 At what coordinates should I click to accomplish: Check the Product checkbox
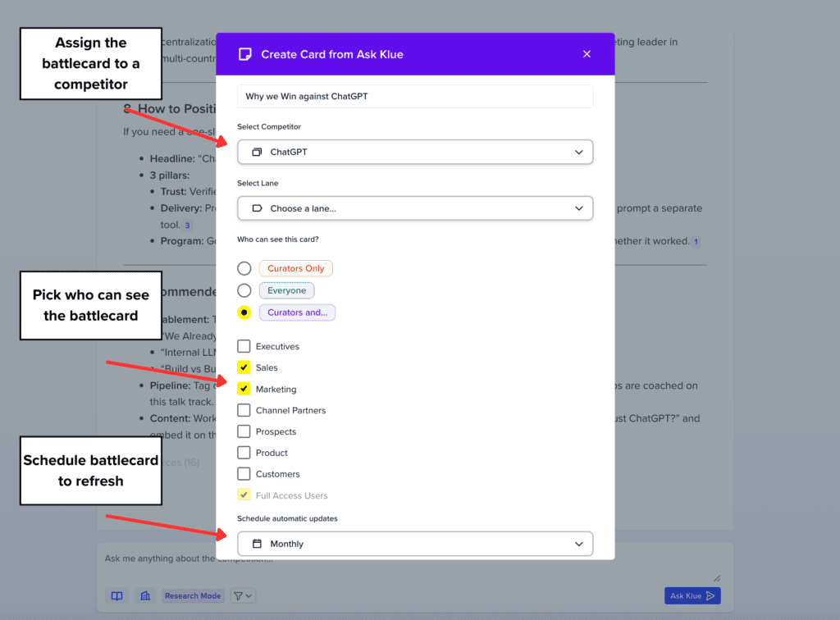(244, 453)
